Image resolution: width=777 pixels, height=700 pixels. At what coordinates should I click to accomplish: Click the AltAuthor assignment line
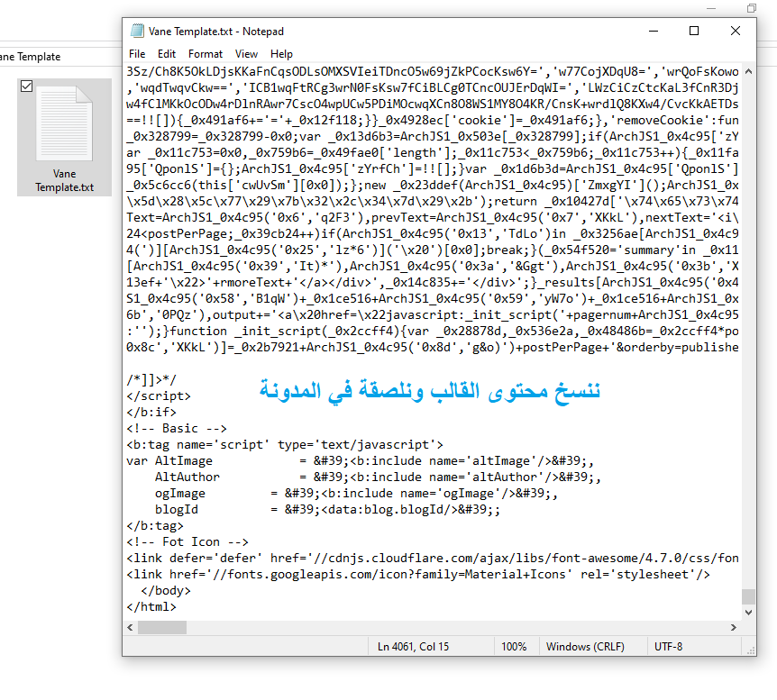[378, 477]
